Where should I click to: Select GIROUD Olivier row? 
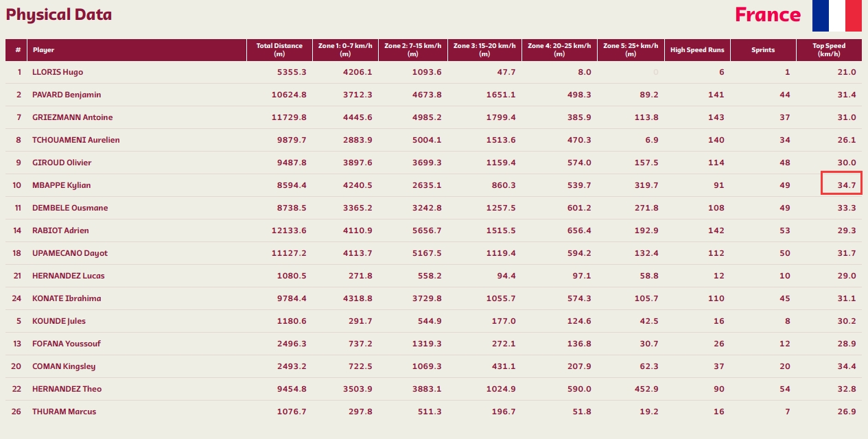pos(434,163)
